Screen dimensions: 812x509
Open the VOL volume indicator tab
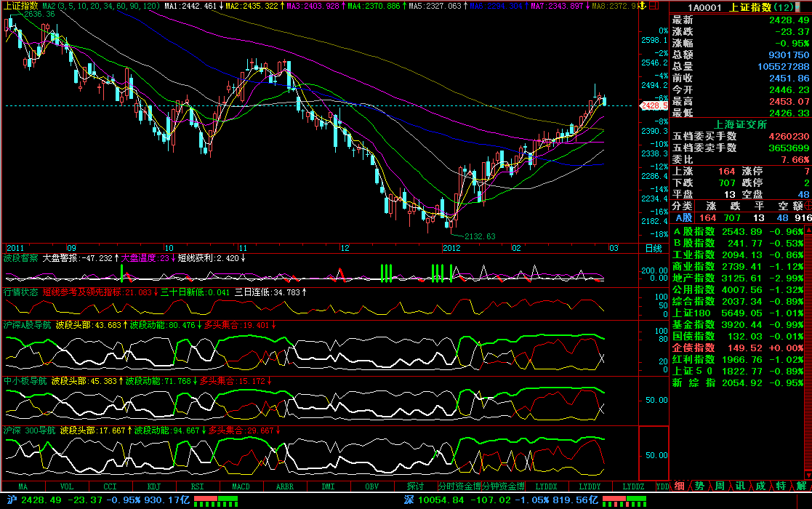coord(66,486)
